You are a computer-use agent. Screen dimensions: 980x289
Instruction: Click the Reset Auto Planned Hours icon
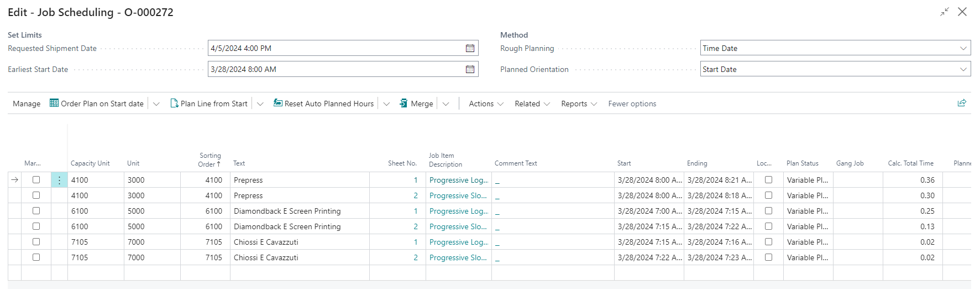[278, 104]
